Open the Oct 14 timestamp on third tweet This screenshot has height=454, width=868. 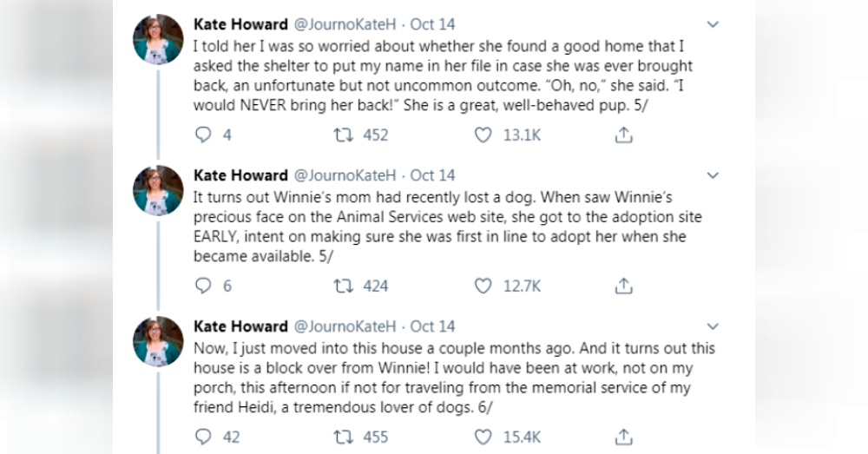pyautogui.click(x=432, y=326)
